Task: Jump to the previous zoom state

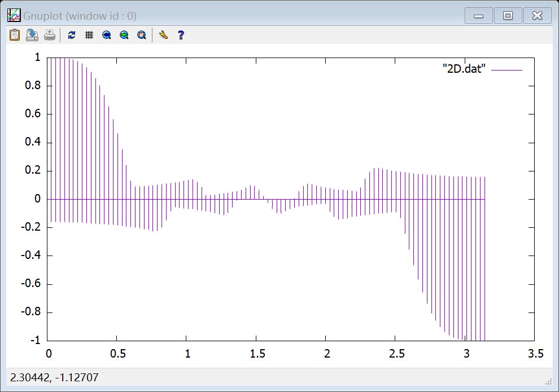Action: click(106, 35)
